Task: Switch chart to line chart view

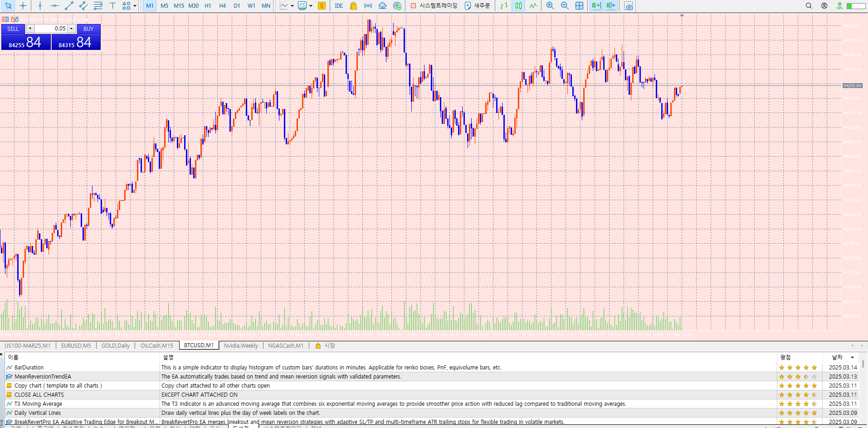Action: 533,6
